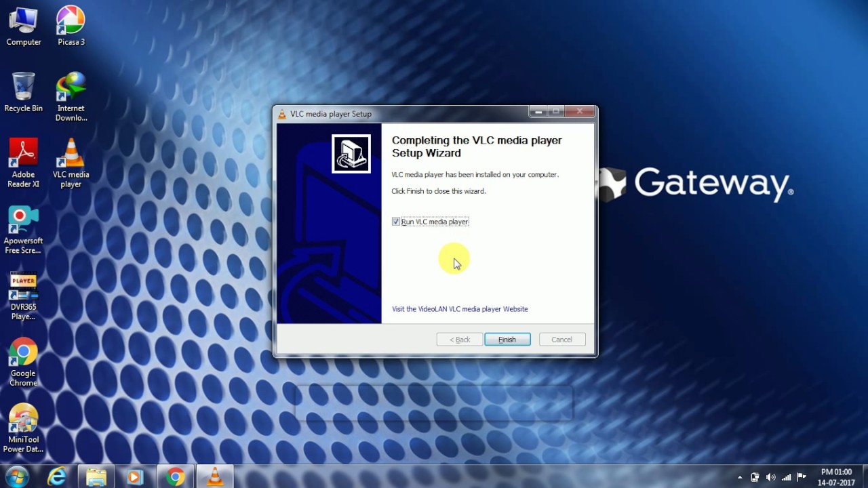Click 'Click Finish to close this wizard.' text

click(x=439, y=191)
